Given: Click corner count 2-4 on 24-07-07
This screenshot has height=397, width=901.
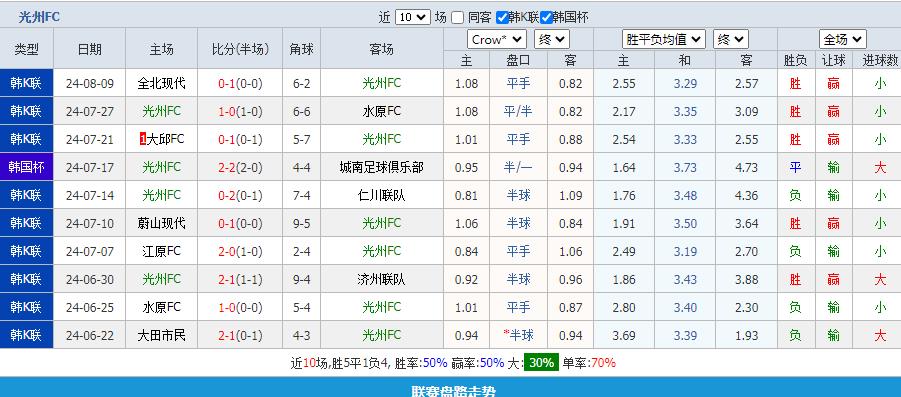Looking at the screenshot, I should [302, 251].
